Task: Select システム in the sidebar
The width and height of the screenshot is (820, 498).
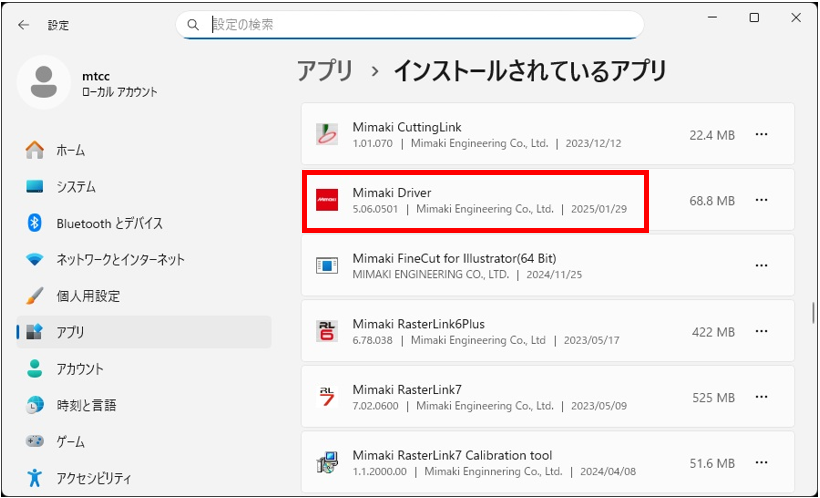Action: pyautogui.click(x=75, y=187)
